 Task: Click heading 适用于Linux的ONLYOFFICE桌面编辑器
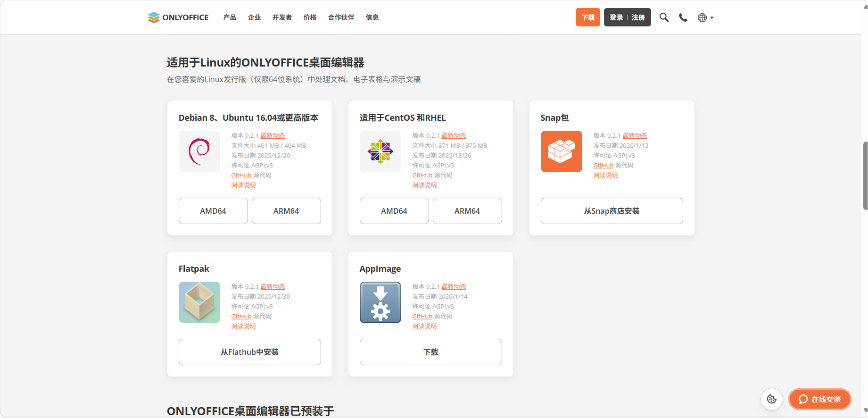[x=265, y=63]
